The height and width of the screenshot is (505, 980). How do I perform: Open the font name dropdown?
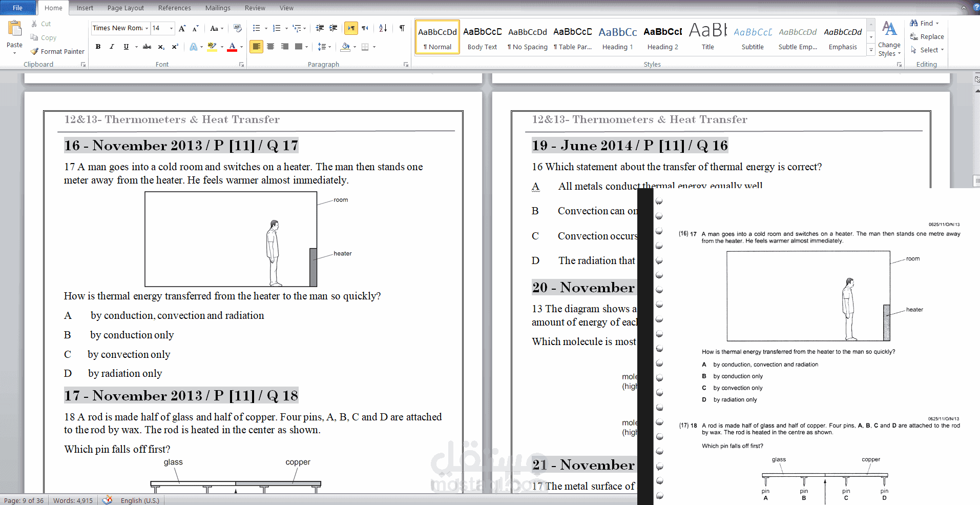[147, 28]
